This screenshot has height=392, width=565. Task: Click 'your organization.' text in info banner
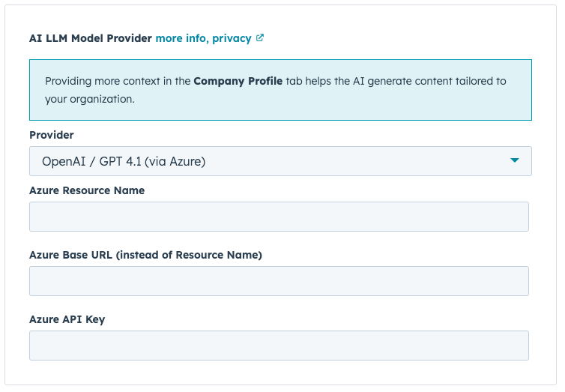click(90, 99)
